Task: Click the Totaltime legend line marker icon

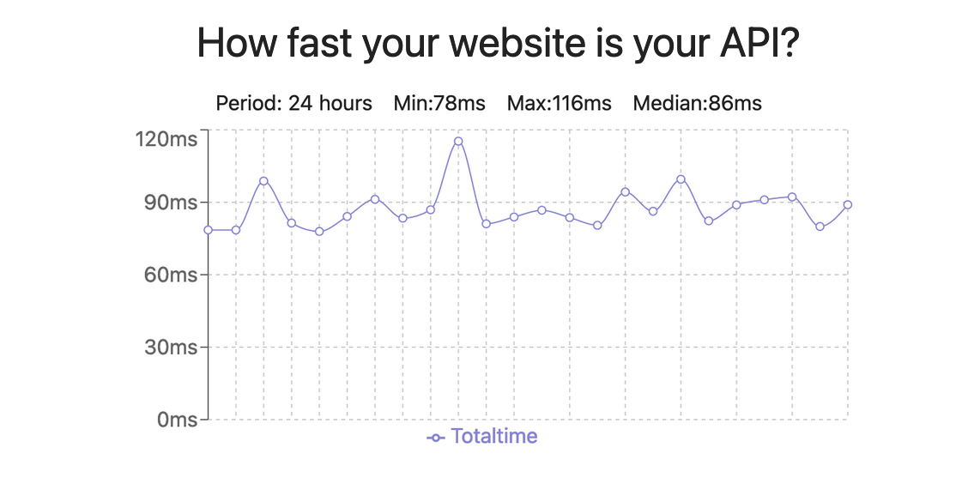Action: [436, 438]
